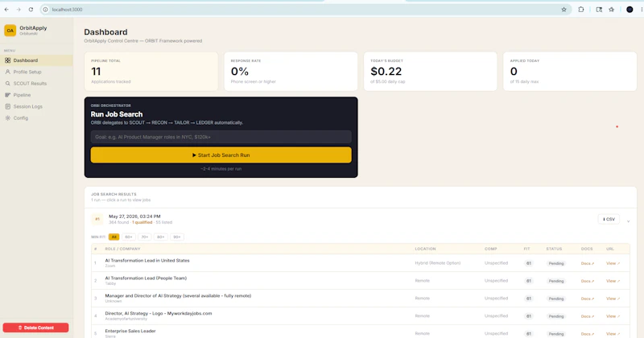The width and height of the screenshot is (644, 338).
Task: Open View link for Director, AI Strategy row
Action: pos(613,316)
